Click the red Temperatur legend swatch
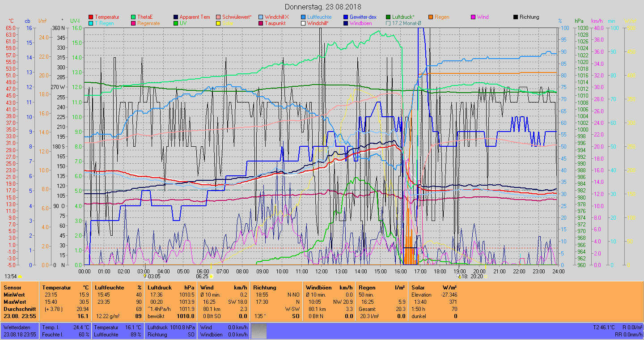644x340 pixels. click(x=91, y=17)
